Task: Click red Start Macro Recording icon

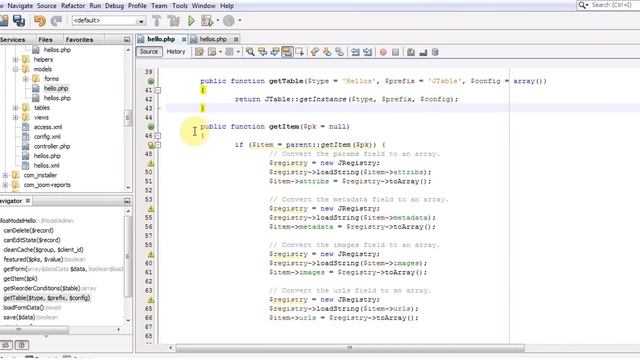Action: pyautogui.click(x=383, y=52)
